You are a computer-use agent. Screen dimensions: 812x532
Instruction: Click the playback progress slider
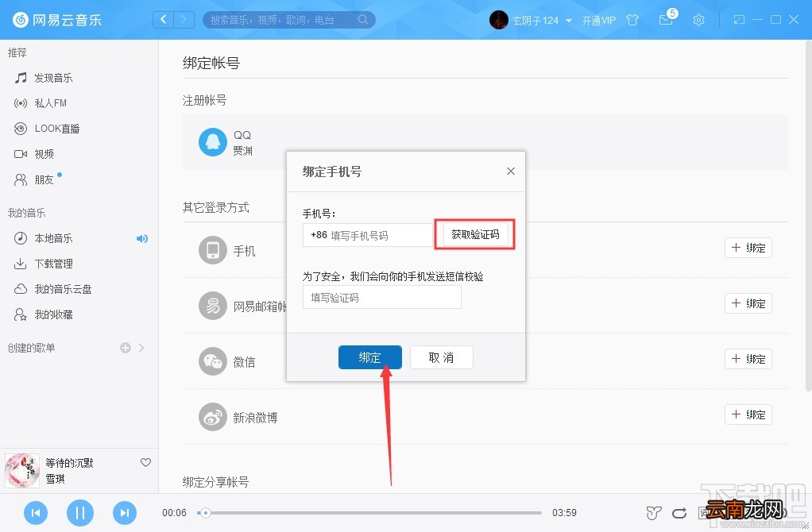pyautogui.click(x=369, y=513)
